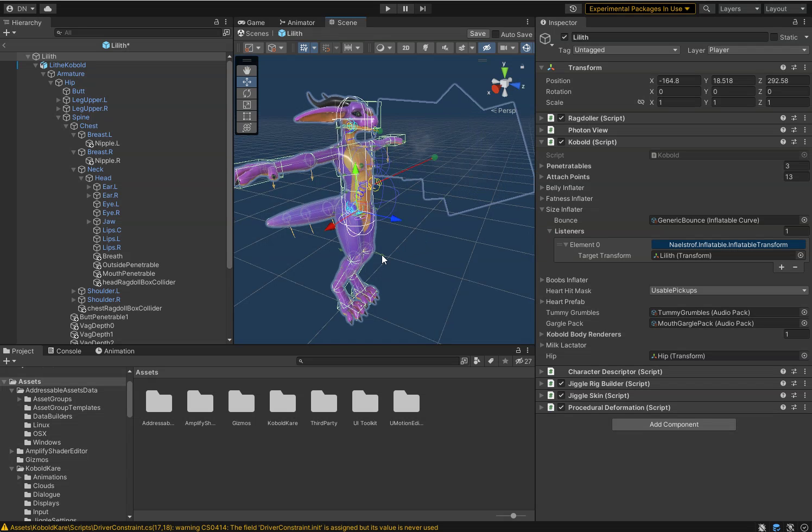Select the Hierarchy tab
This screenshot has height=532, width=812.
(x=22, y=22)
